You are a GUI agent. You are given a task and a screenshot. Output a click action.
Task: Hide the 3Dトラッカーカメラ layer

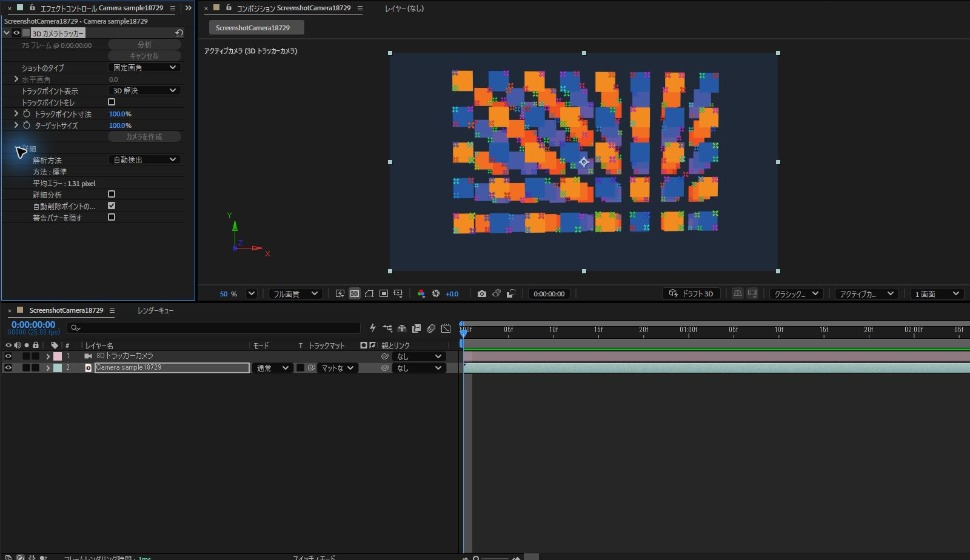(x=8, y=356)
